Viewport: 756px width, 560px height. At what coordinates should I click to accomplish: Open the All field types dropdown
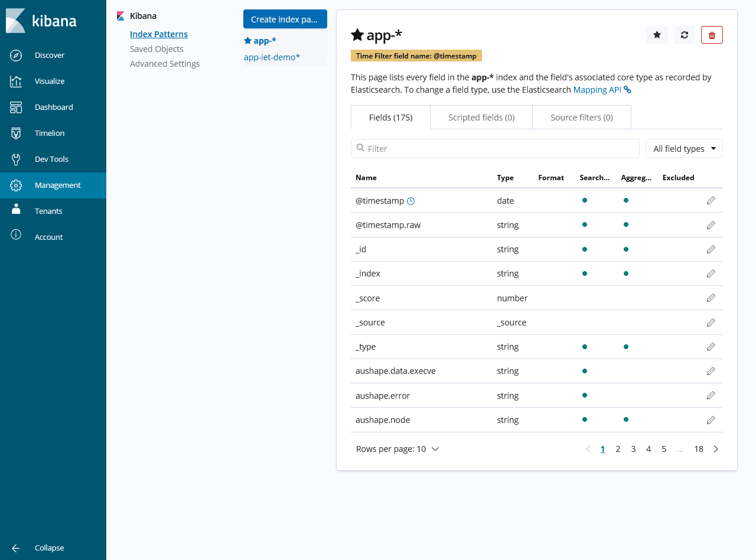pyautogui.click(x=684, y=149)
